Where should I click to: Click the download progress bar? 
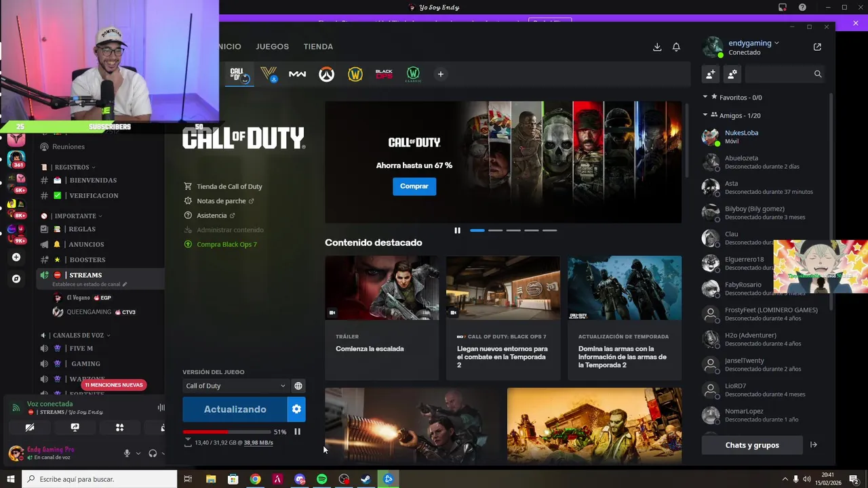pyautogui.click(x=226, y=432)
